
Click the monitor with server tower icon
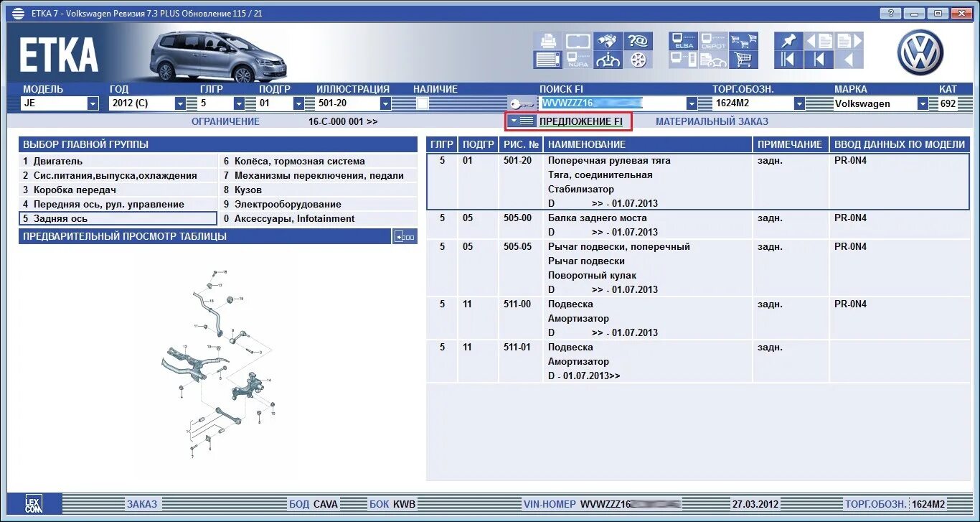coord(683,60)
